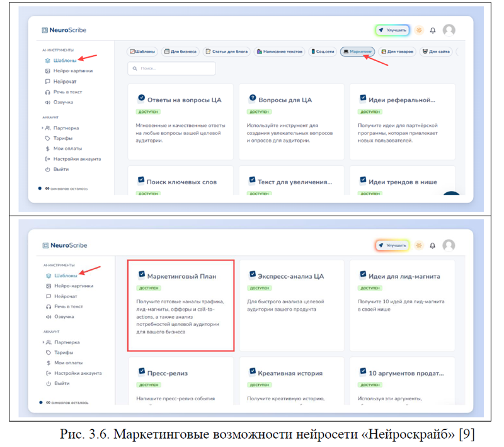504x447 pixels.
Task: Select Речь в текст in the upper sidebar
Action: tap(67, 92)
